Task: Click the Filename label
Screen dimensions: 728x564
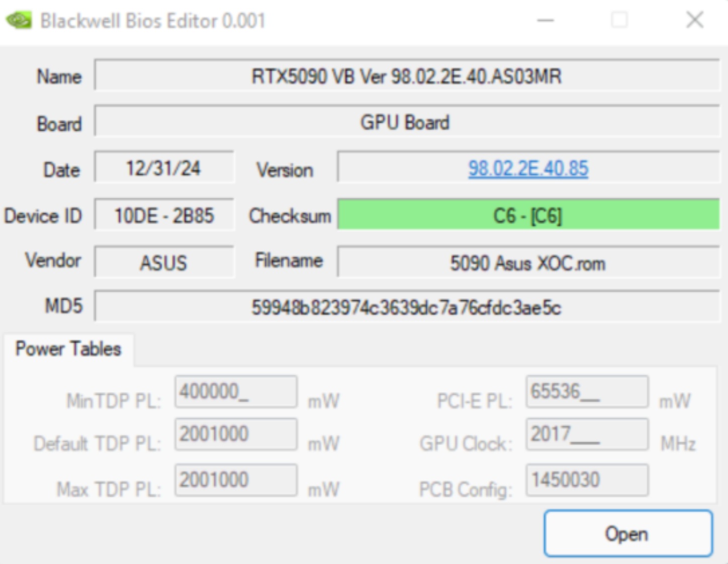Action: pyautogui.click(x=289, y=260)
